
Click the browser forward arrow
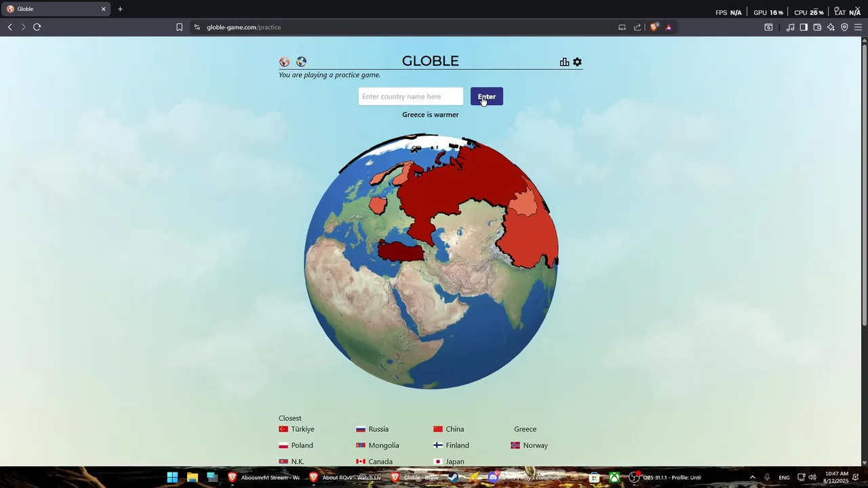click(23, 27)
